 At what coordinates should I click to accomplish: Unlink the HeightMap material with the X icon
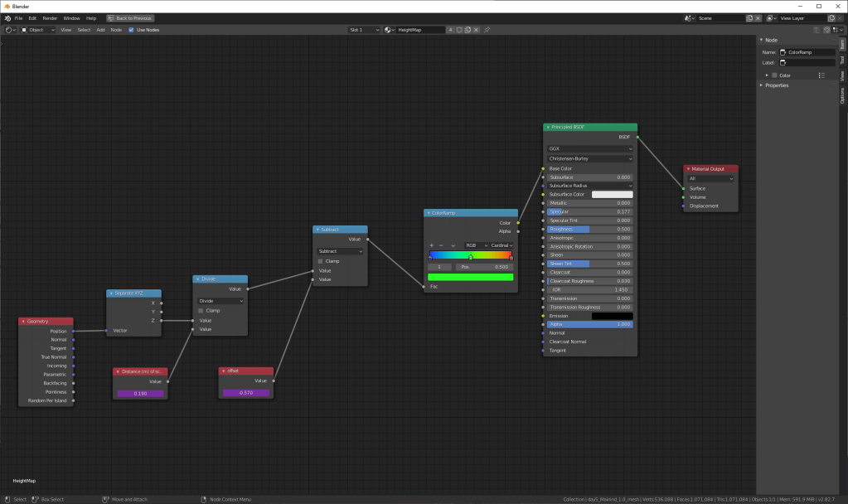point(477,30)
